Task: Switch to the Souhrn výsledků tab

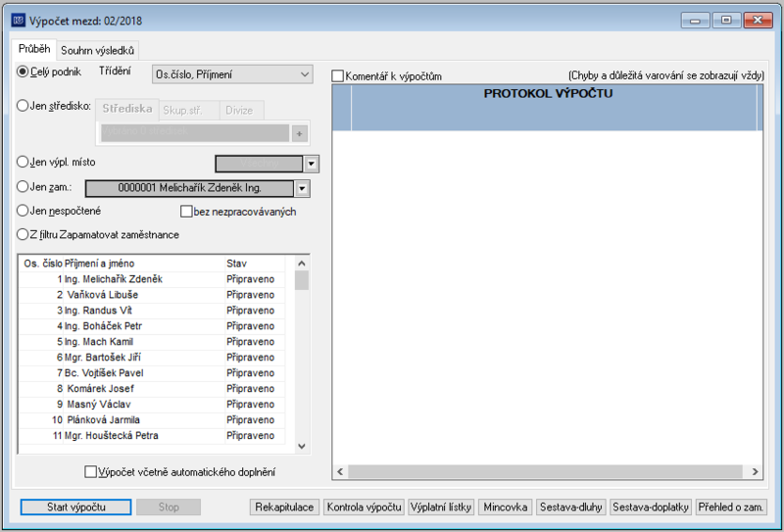Action: tap(97, 51)
